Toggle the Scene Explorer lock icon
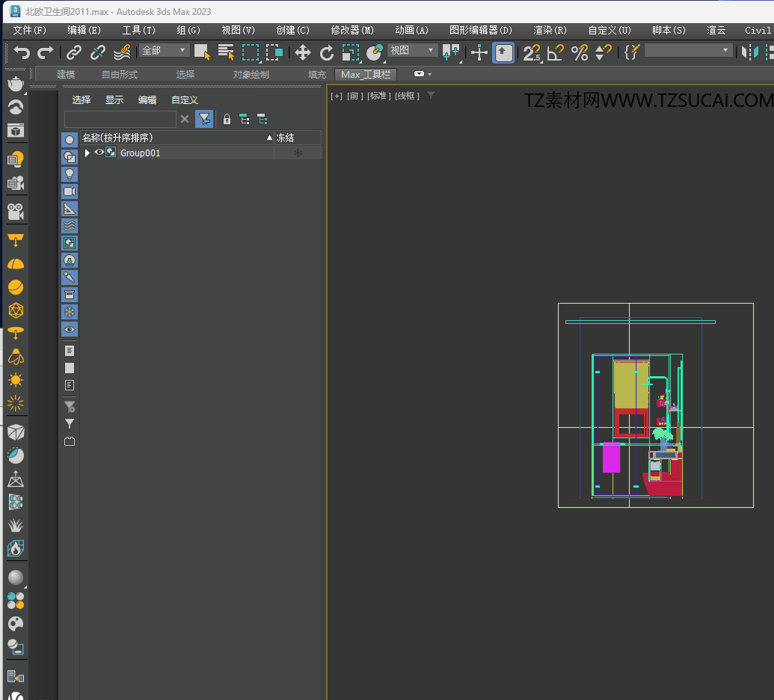 [227, 119]
